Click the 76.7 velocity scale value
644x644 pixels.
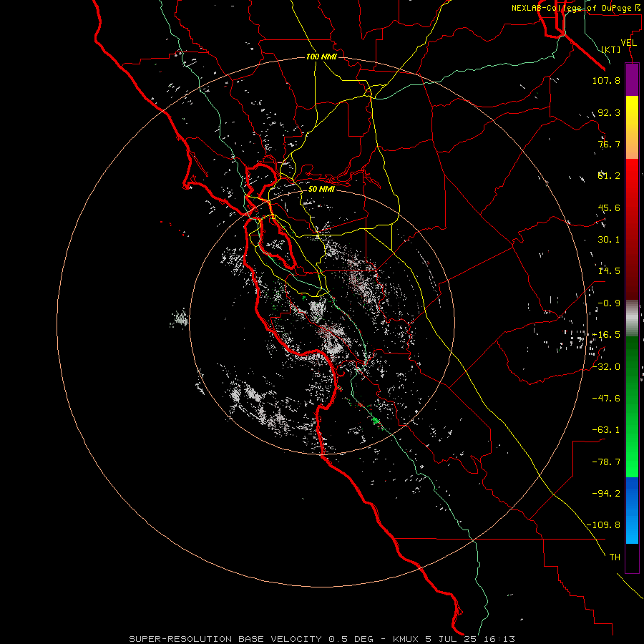[609, 144]
